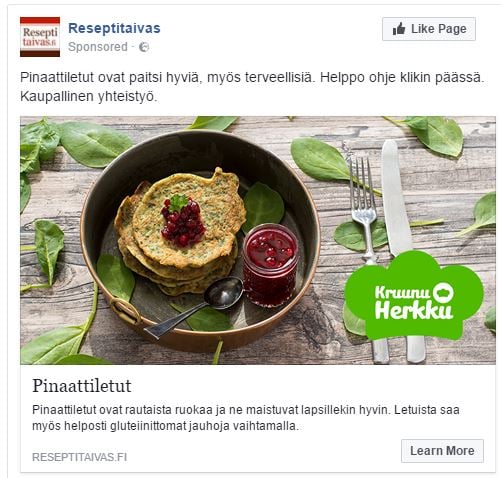Viewport: 501px width, 478px height.
Task: Open the Reseptitaivas page name link
Action: coord(114,28)
